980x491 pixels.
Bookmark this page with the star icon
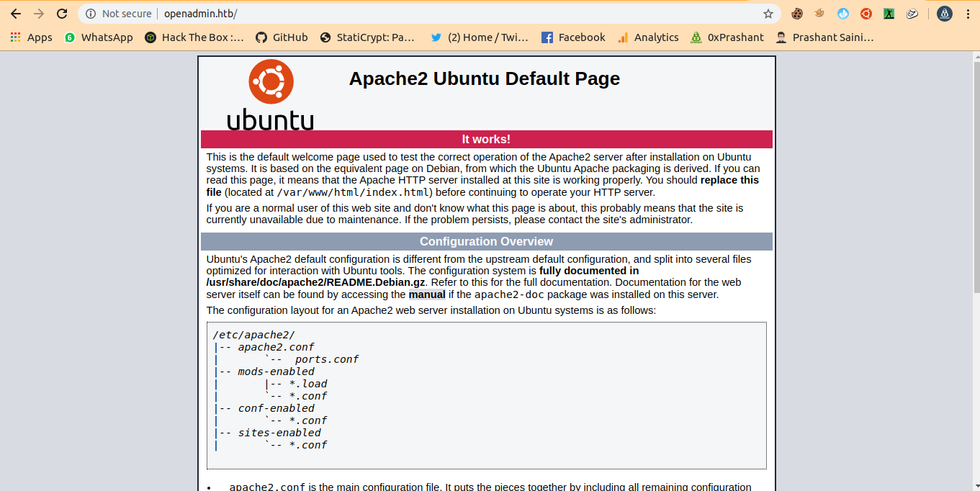pos(768,14)
